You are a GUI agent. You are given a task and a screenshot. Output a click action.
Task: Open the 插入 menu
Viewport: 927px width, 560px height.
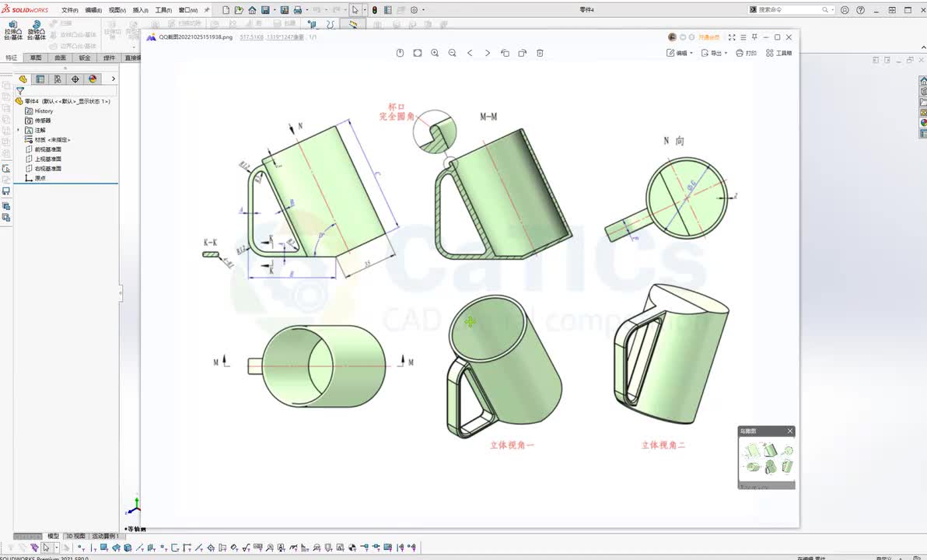pyautogui.click(x=141, y=10)
